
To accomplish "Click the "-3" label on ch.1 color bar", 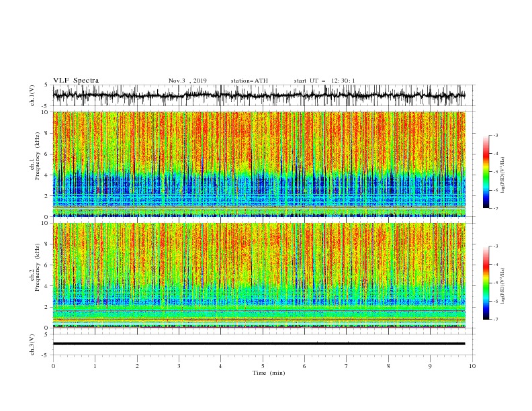I will pos(496,135).
